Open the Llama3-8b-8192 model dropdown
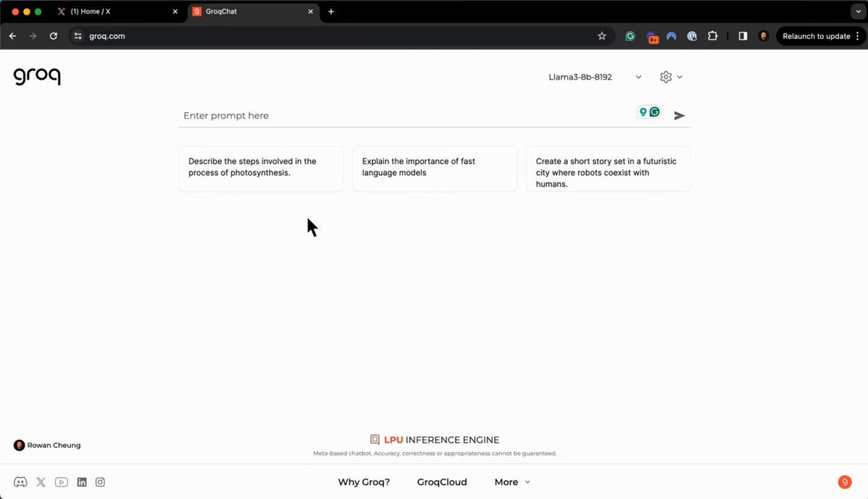This screenshot has width=868, height=499. click(595, 77)
